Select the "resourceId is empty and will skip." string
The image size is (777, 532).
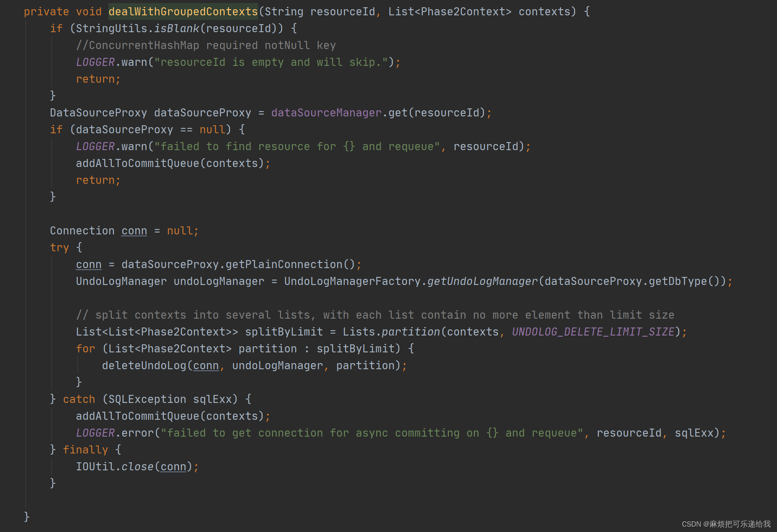click(x=271, y=62)
